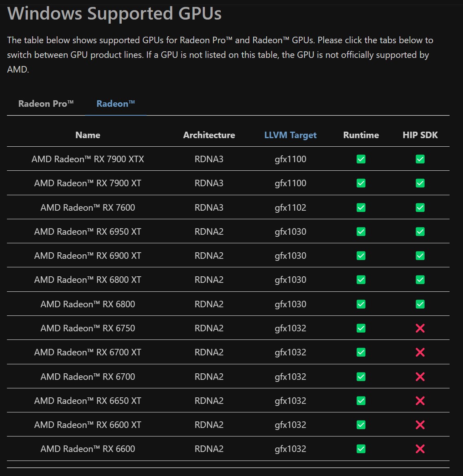Click HIP SDK red cross in RX 6700 row

pyautogui.click(x=420, y=377)
